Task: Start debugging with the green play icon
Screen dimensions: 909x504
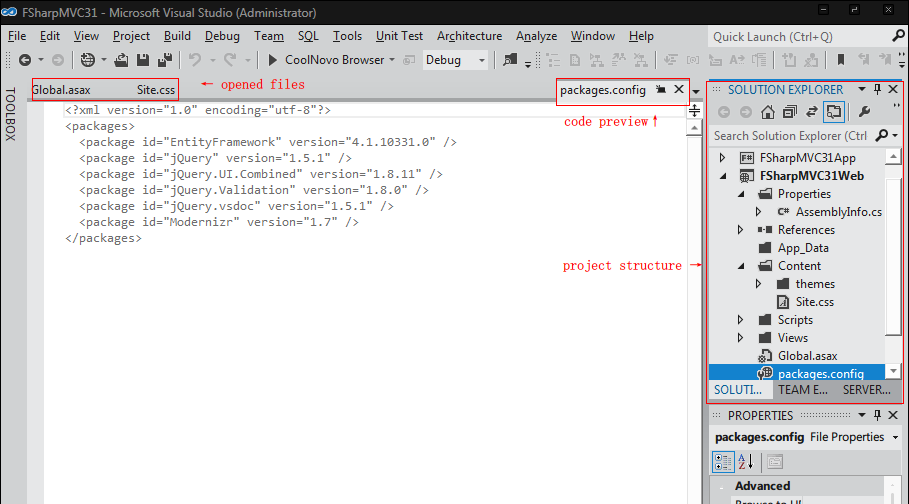Action: 271,60
